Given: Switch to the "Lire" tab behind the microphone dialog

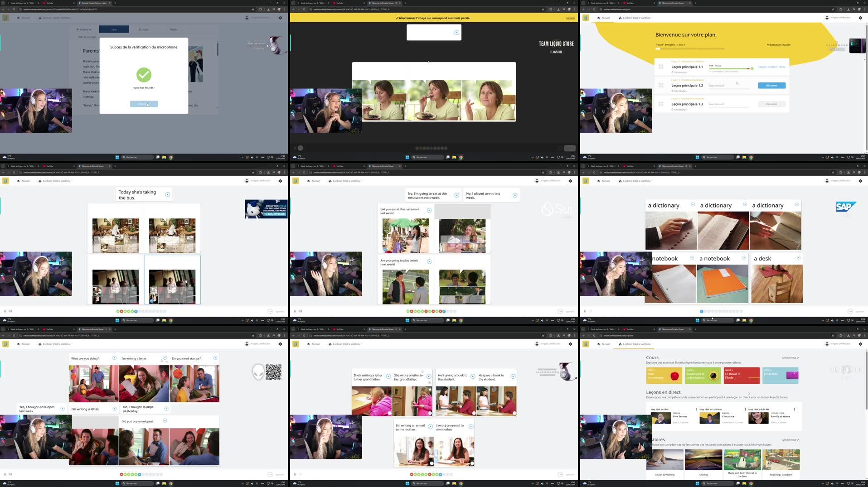Looking at the screenshot, I should click(114, 29).
